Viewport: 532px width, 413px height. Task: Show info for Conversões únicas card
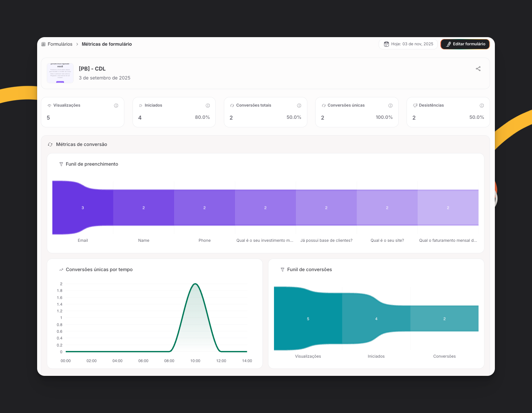click(391, 105)
